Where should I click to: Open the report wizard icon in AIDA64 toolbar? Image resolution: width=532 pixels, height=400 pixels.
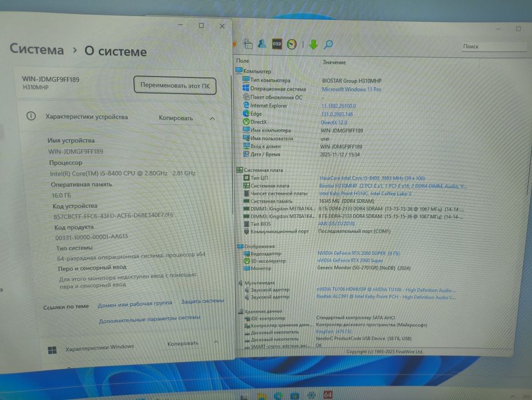pos(248,44)
